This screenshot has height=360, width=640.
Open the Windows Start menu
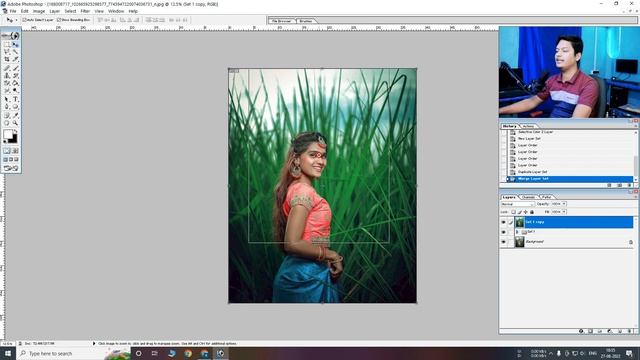pos(7,353)
